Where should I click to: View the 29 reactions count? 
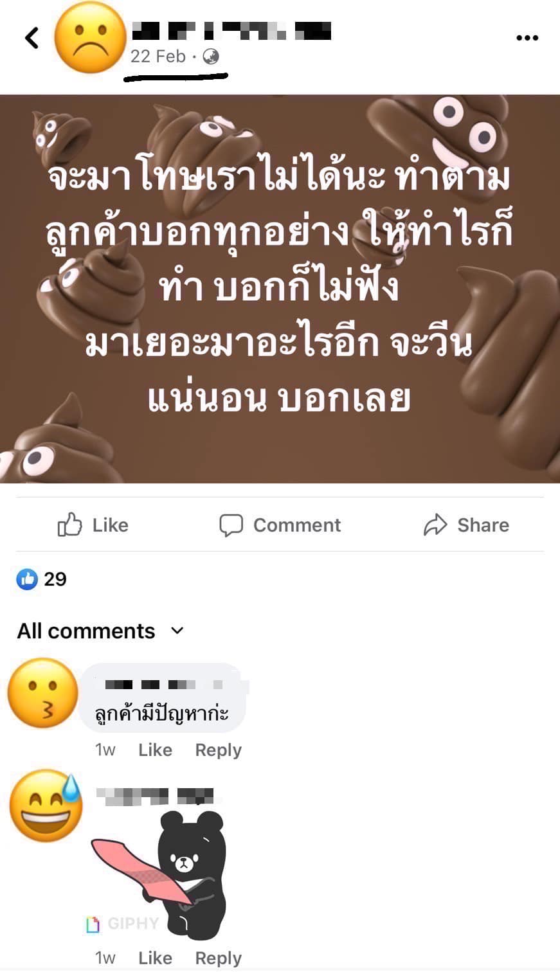(x=55, y=579)
